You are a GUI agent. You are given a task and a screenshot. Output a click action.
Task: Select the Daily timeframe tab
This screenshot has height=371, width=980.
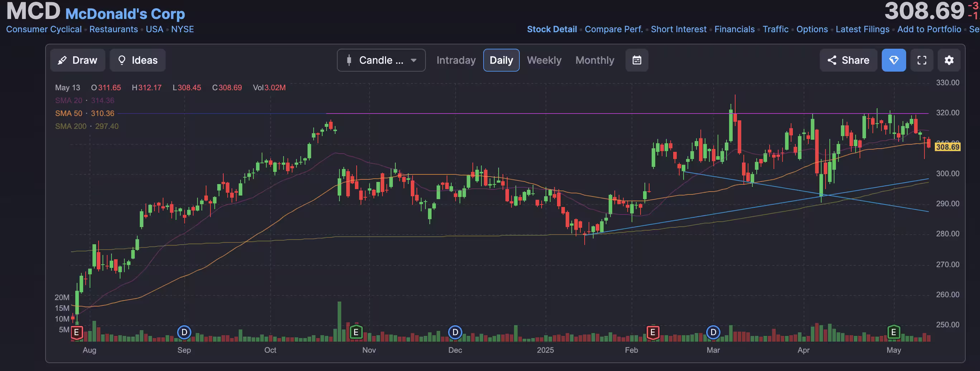tap(501, 60)
